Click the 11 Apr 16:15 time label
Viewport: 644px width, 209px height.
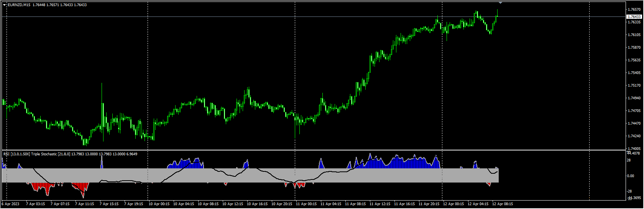404,204
